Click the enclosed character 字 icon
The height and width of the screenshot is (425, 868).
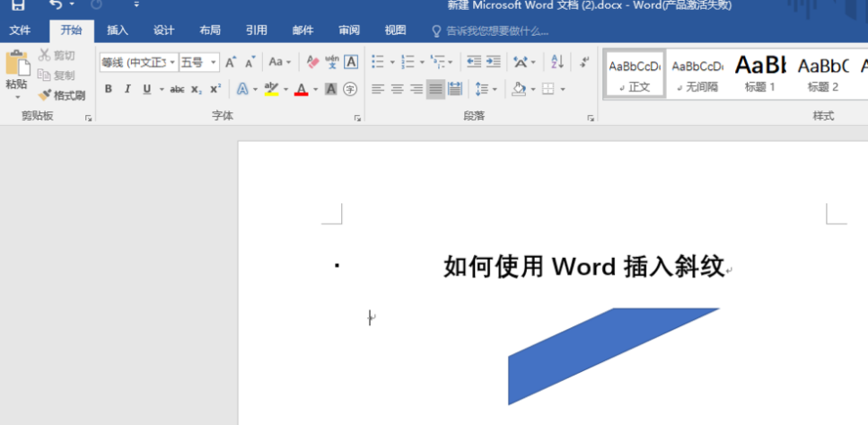(x=350, y=89)
